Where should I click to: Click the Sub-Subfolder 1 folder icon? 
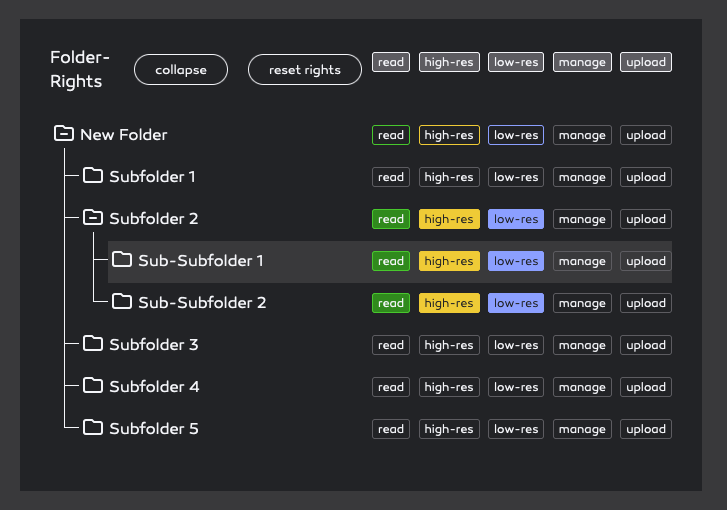tap(122, 259)
